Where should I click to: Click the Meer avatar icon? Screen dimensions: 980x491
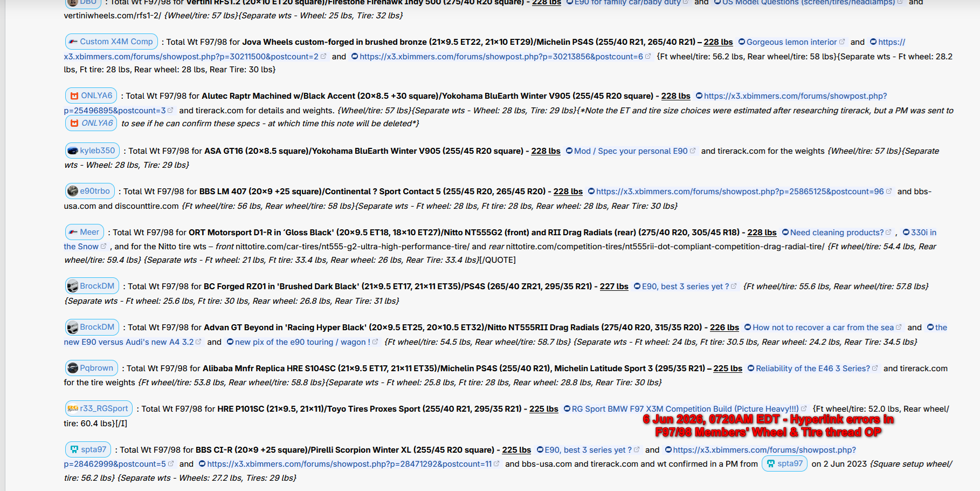coord(73,233)
